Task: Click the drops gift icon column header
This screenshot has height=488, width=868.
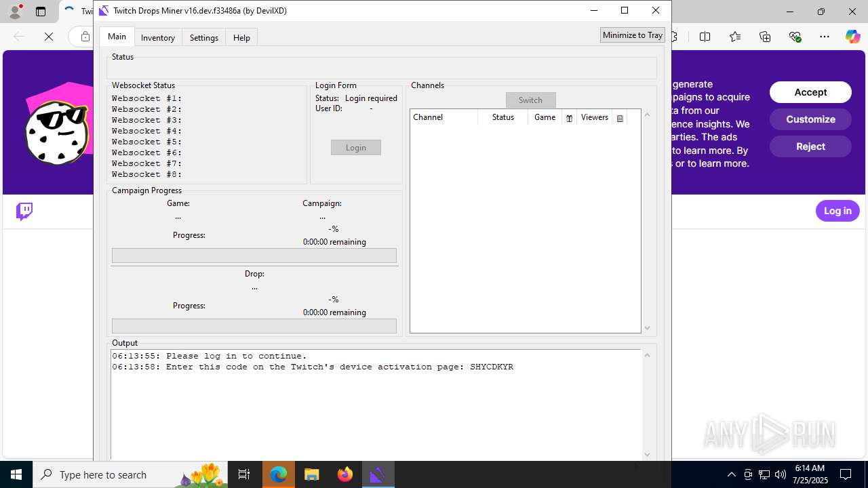Action: [569, 118]
